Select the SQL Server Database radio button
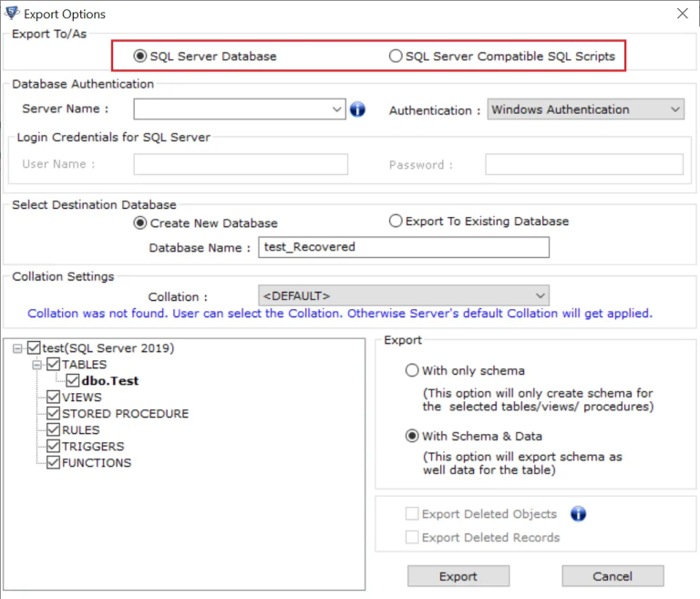Image resolution: width=700 pixels, height=599 pixels. (140, 57)
